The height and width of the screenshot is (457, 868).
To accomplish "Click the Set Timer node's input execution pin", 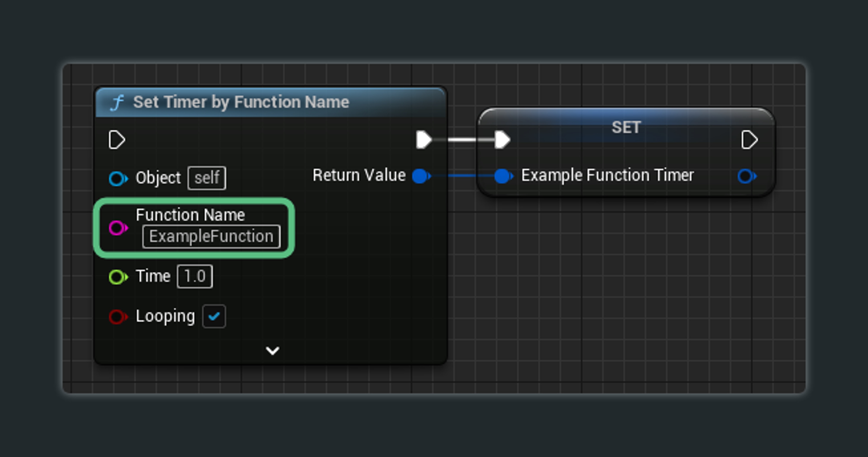I will [x=117, y=140].
